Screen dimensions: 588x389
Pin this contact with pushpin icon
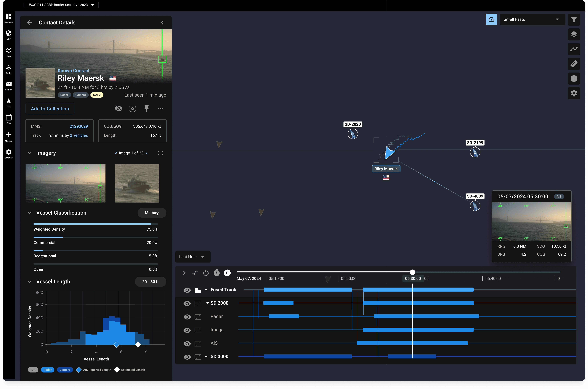coord(146,108)
